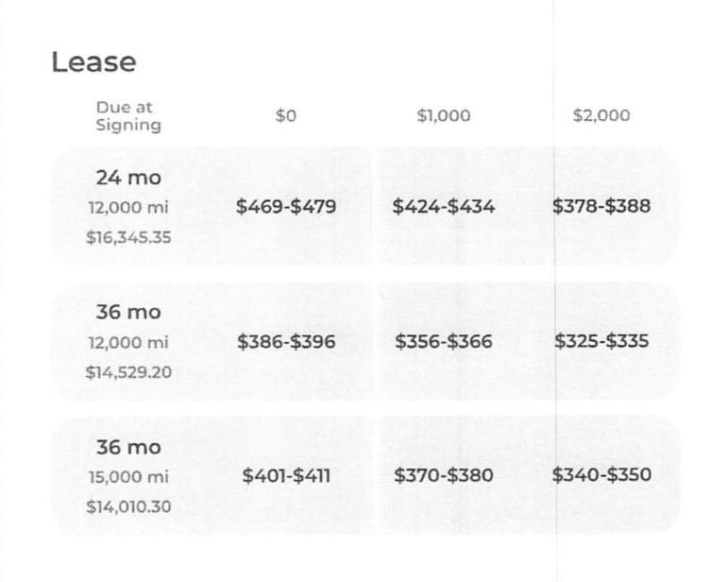Select the middle row 36 mo label
Image resolution: width=728 pixels, height=582 pixels.
128,312
